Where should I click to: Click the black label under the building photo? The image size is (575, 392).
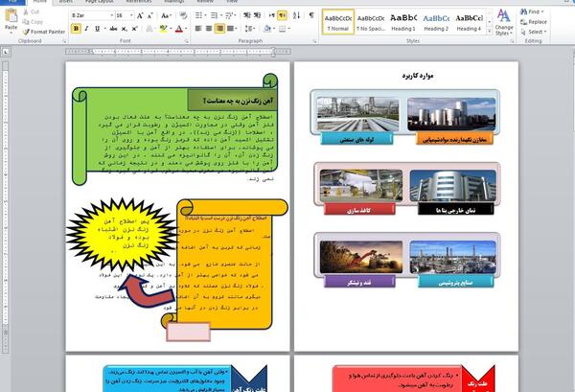(x=456, y=210)
